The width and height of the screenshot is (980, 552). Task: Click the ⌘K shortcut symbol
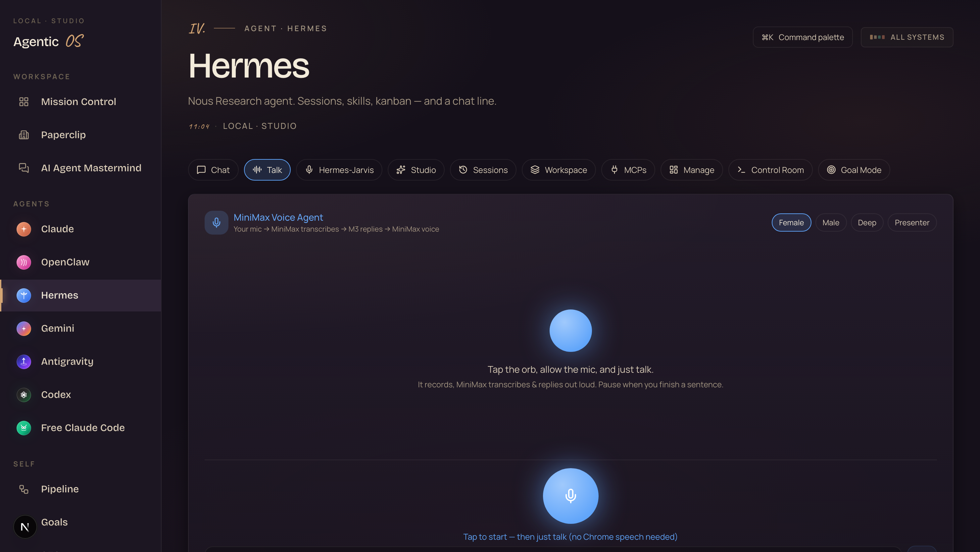click(767, 37)
